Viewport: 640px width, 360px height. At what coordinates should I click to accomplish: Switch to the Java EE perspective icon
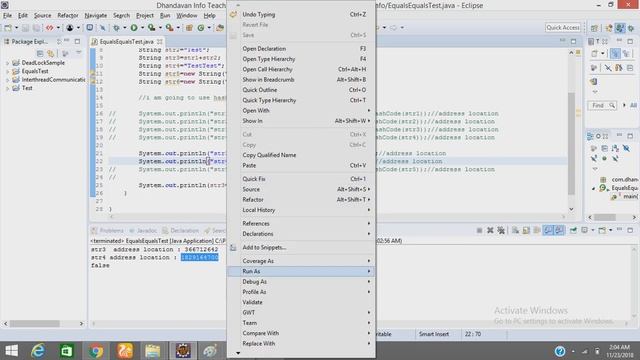tap(609, 28)
